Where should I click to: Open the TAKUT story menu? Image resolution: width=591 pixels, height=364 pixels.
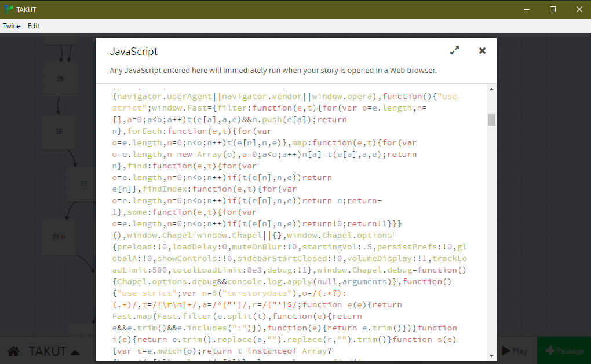tap(54, 351)
